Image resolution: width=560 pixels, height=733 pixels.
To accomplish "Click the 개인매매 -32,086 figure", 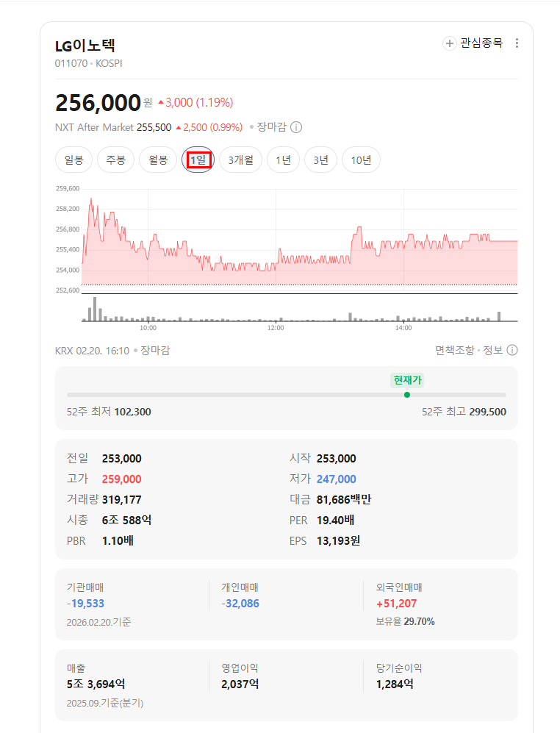I will pyautogui.click(x=240, y=604).
